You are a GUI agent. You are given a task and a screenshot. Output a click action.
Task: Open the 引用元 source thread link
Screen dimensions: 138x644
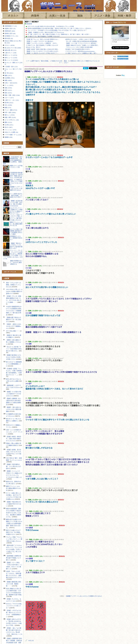click(x=84, y=596)
